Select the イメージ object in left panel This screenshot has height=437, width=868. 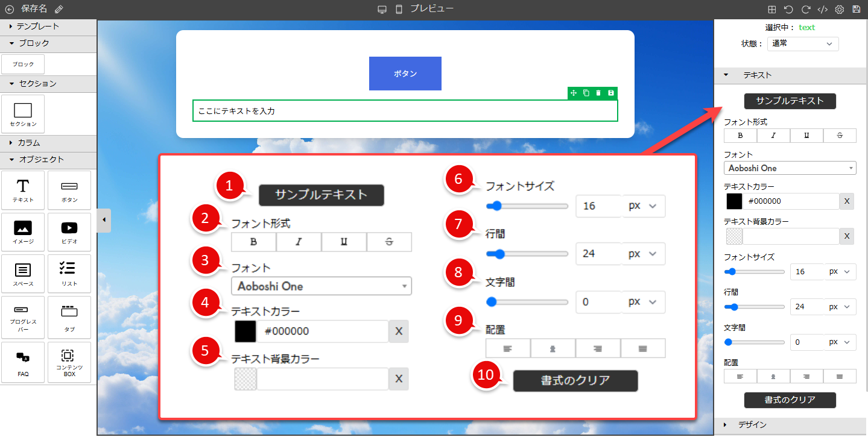coord(23,232)
